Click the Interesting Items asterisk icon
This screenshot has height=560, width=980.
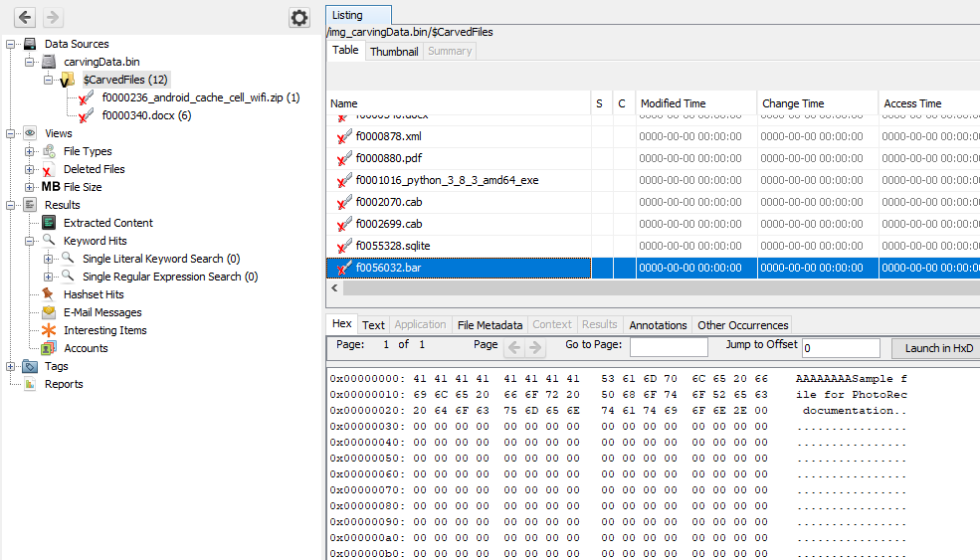click(x=48, y=330)
